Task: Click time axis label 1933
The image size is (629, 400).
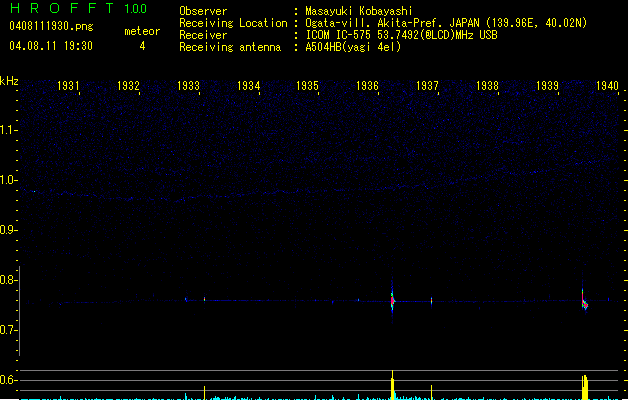Action: (188, 86)
